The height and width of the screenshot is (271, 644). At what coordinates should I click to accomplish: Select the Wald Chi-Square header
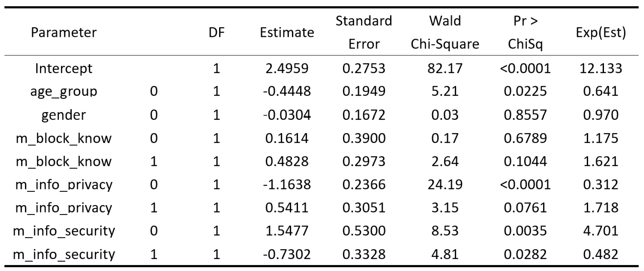(x=445, y=32)
